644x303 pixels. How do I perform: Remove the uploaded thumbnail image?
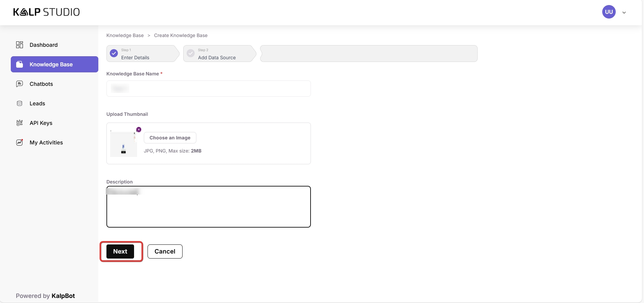(x=139, y=130)
